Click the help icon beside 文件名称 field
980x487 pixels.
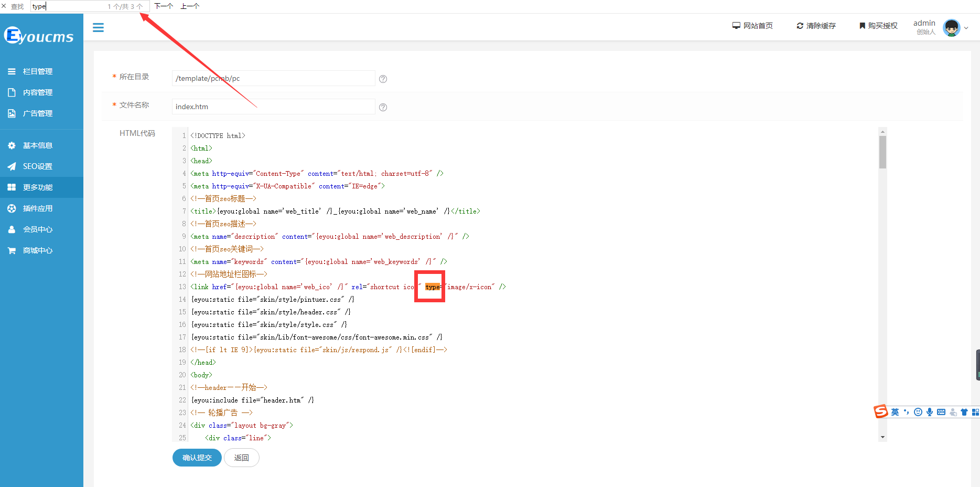click(383, 107)
